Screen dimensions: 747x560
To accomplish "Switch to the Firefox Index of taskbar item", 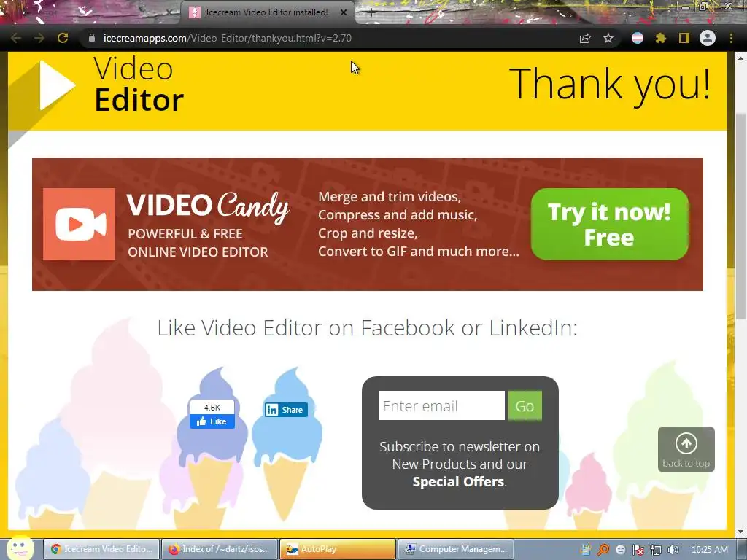I will (220, 549).
